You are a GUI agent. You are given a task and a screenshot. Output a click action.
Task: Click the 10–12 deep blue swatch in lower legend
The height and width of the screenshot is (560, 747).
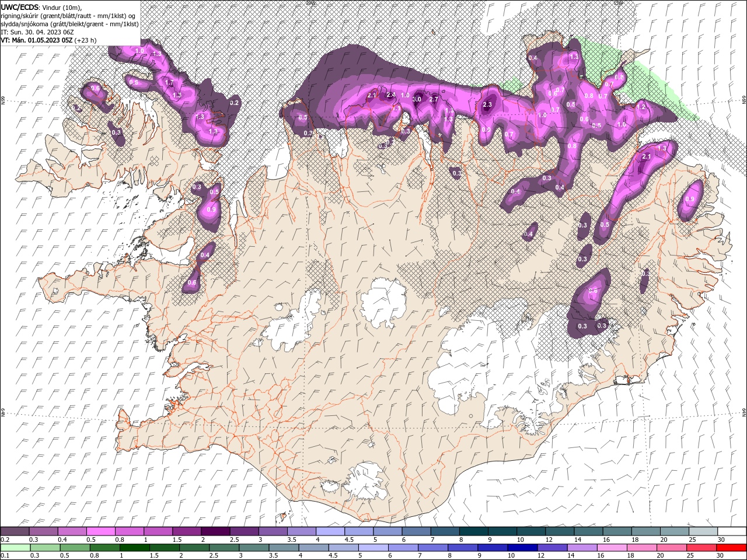pos(522,548)
